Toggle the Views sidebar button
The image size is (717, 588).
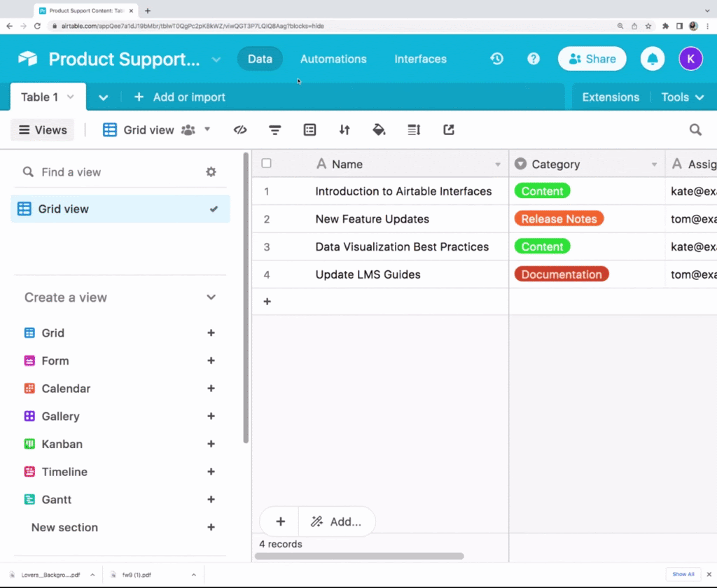pyautogui.click(x=43, y=130)
